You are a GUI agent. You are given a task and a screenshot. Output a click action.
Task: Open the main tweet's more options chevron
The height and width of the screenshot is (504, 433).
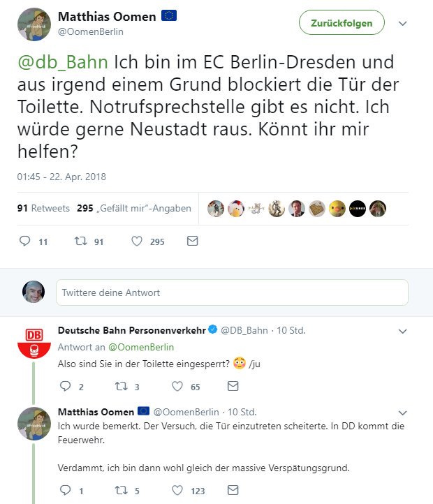402,23
